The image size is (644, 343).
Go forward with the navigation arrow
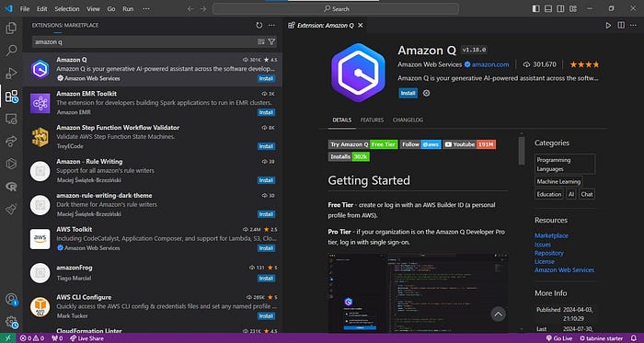[x=203, y=8]
